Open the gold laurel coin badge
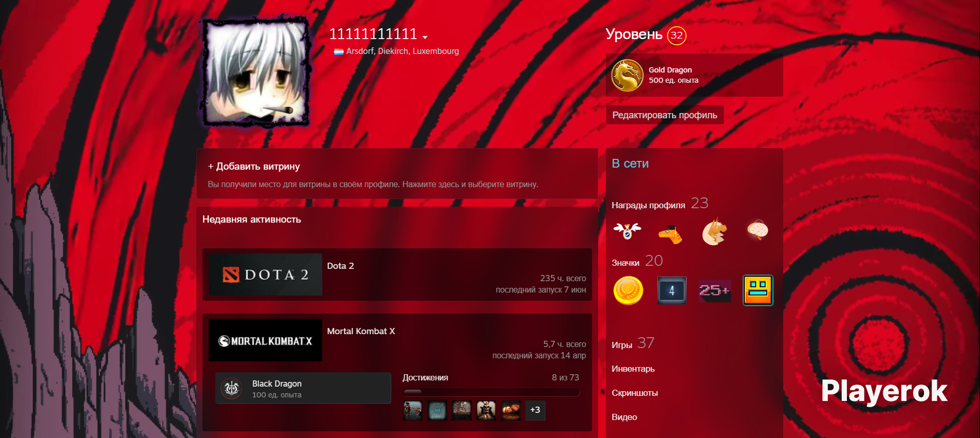Viewport: 980px width, 438px height. tap(628, 290)
